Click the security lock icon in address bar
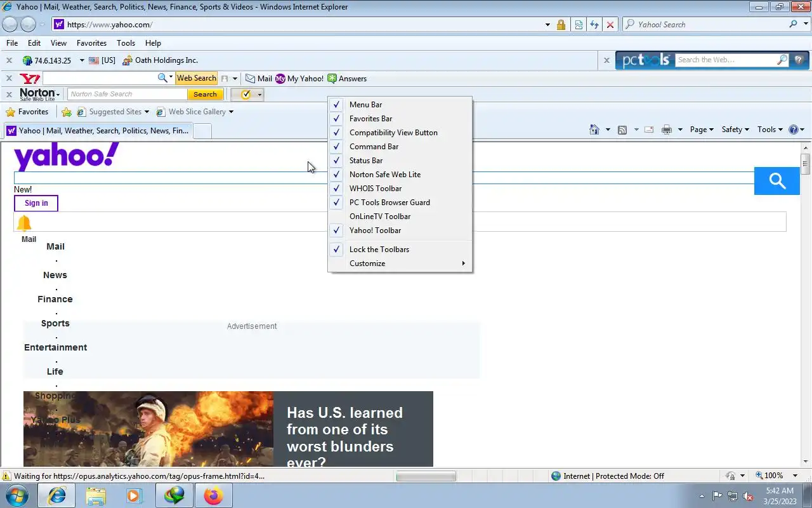Screen dimensions: 812x508 (561, 25)
